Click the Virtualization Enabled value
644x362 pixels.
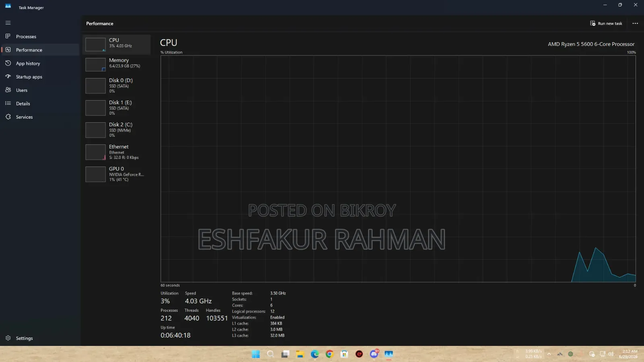tap(277, 317)
